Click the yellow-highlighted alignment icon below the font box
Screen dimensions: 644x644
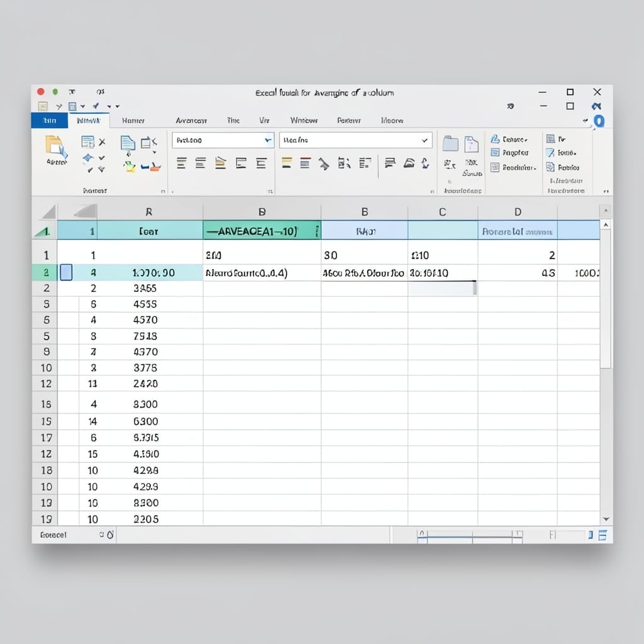tap(221, 164)
